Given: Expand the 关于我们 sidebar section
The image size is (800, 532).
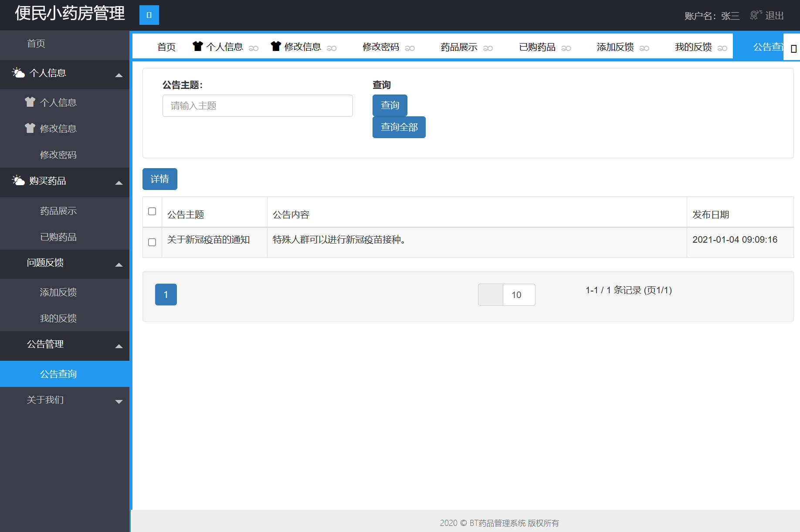Looking at the screenshot, I should pyautogui.click(x=118, y=401).
